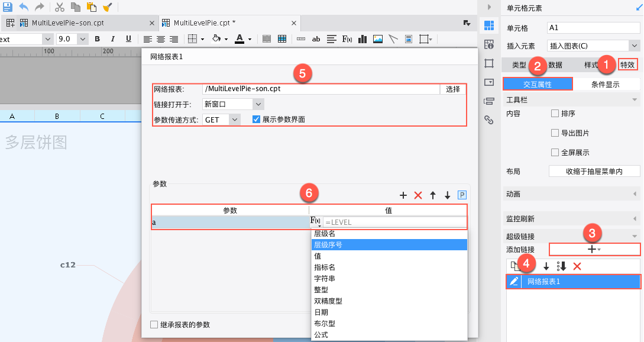Open the cell element panel icon in side strip
This screenshot has width=644, height=342.
pos(488,25)
